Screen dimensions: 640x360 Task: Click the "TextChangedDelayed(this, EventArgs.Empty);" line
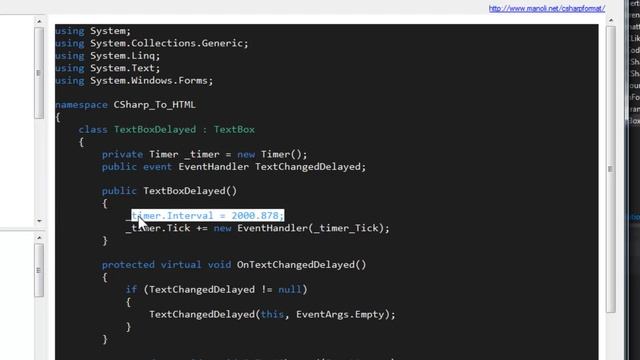pyautogui.click(x=272, y=315)
